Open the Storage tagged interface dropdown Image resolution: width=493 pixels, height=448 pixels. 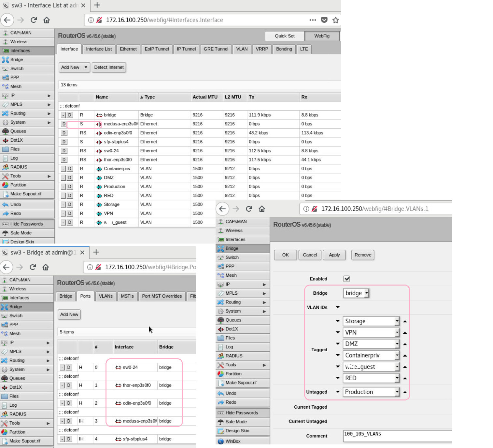(371, 321)
